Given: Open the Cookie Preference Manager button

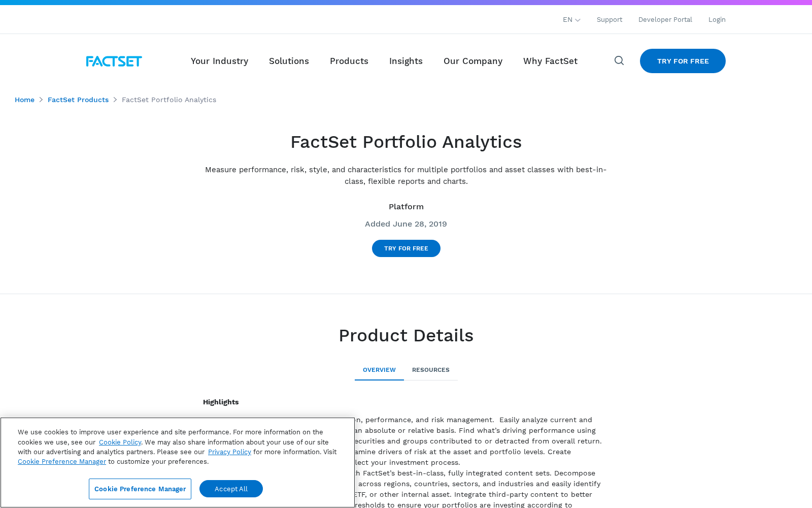Looking at the screenshot, I should pyautogui.click(x=140, y=489).
